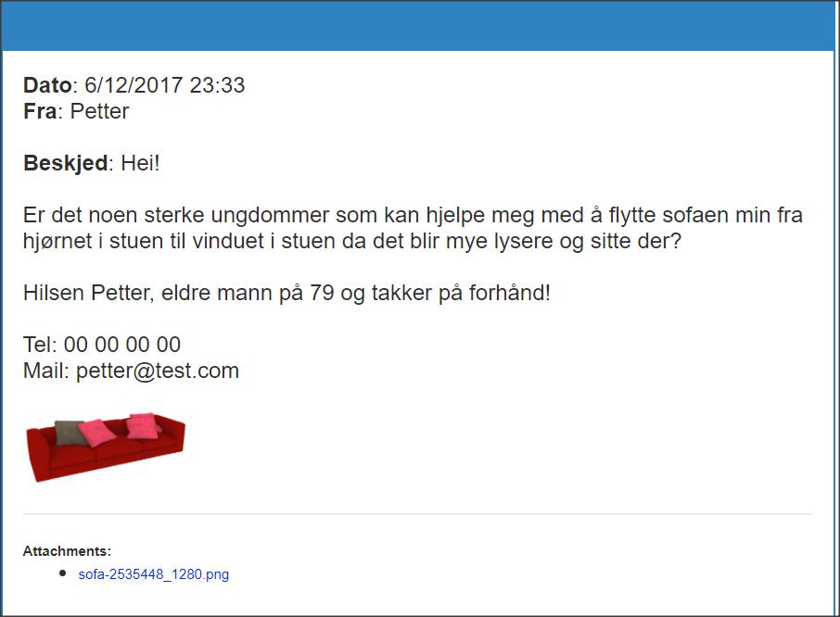Click the Attachments heading
This screenshot has width=840, height=617.
tap(67, 551)
